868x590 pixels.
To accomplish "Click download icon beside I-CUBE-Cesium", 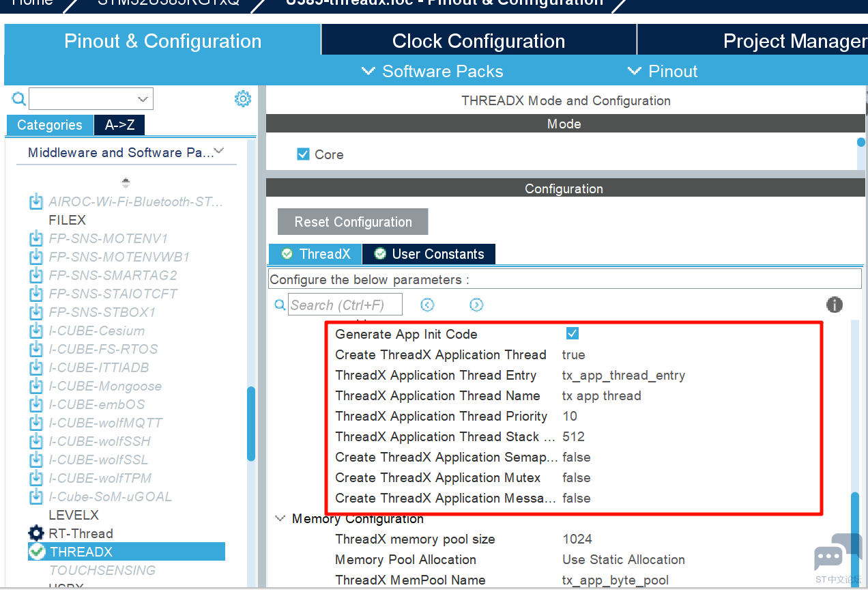I will click(35, 331).
